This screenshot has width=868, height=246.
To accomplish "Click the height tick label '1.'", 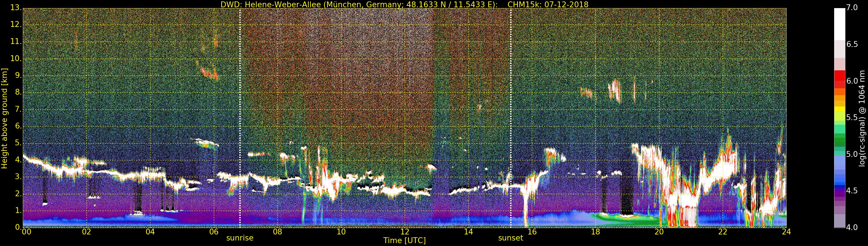I will coord(18,210).
